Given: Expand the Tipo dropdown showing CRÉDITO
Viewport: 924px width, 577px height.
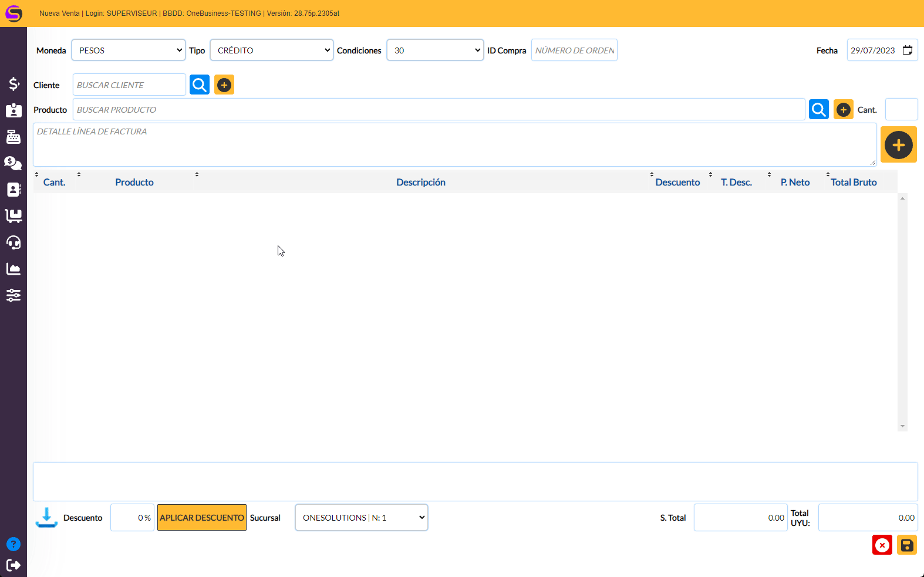Looking at the screenshot, I should (271, 50).
